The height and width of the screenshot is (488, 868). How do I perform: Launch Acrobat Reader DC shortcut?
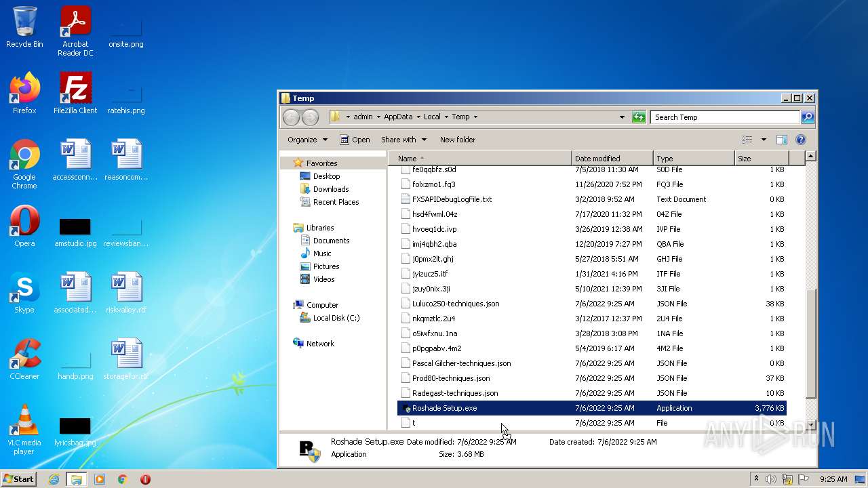click(x=75, y=31)
